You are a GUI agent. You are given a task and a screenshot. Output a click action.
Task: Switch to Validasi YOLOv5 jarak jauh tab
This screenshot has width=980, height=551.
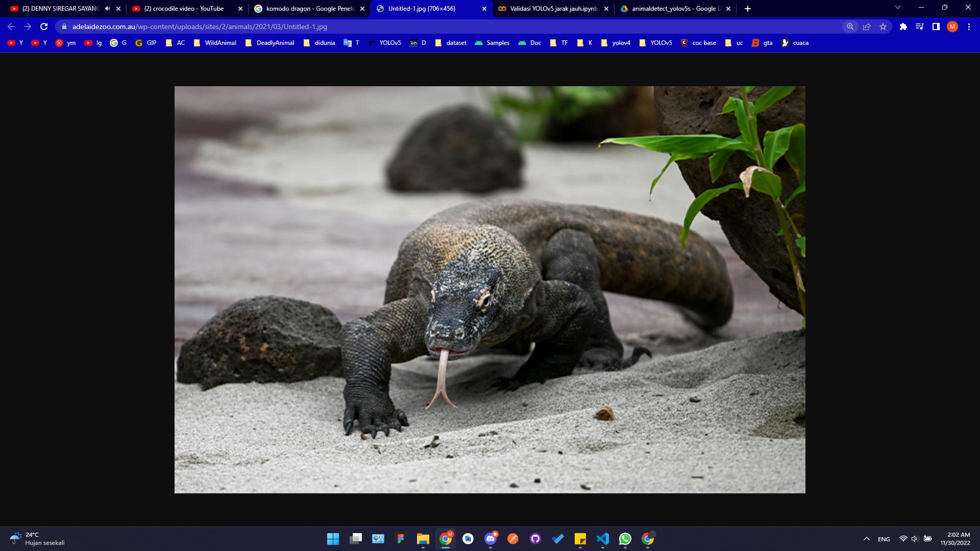(553, 9)
